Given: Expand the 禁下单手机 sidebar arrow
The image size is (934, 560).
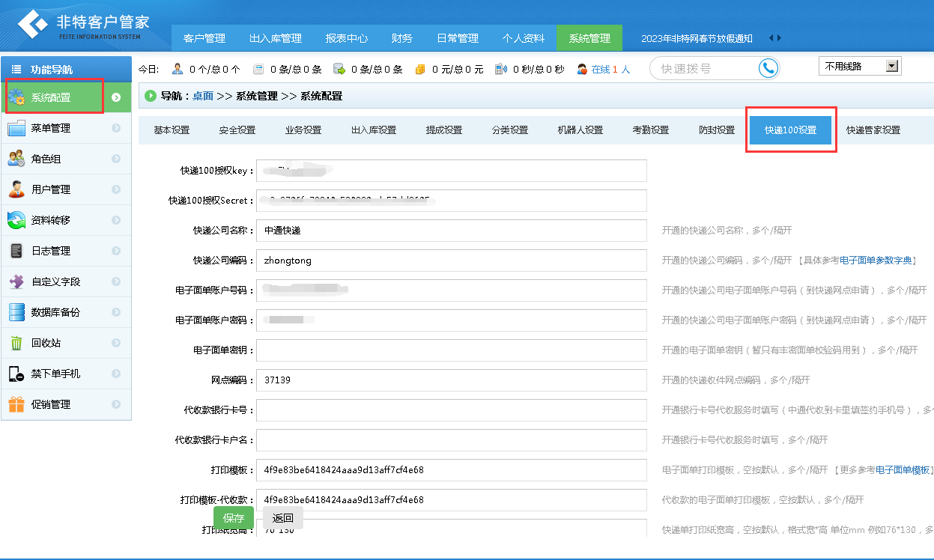Looking at the screenshot, I should tap(116, 374).
